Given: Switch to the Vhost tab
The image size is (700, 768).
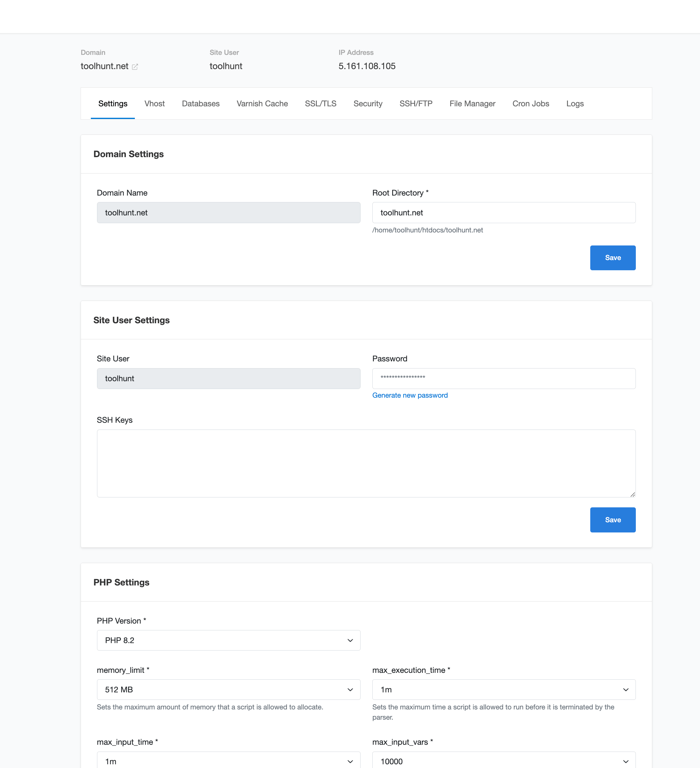Looking at the screenshot, I should (154, 104).
